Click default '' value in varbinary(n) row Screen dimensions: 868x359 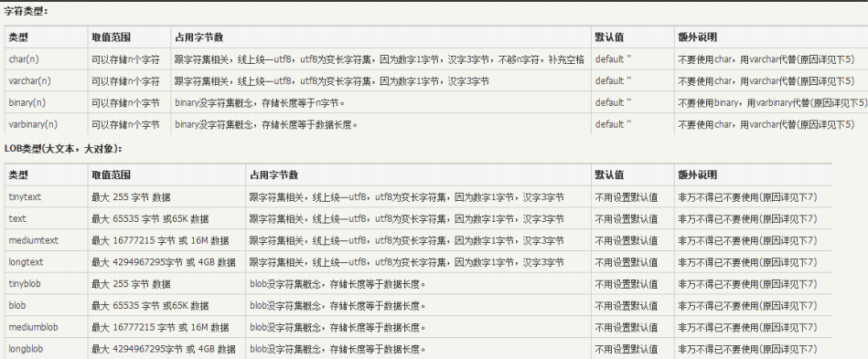point(614,124)
